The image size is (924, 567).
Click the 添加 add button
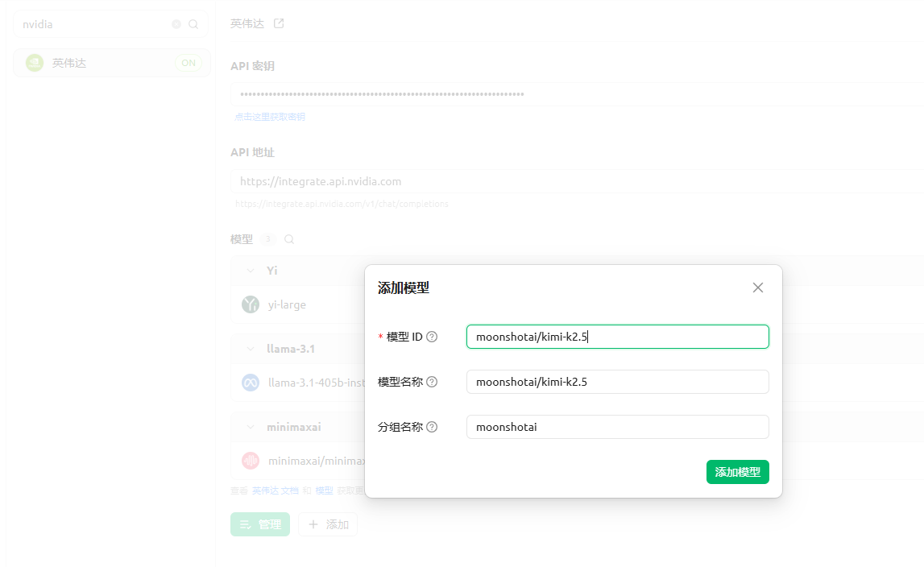click(328, 524)
